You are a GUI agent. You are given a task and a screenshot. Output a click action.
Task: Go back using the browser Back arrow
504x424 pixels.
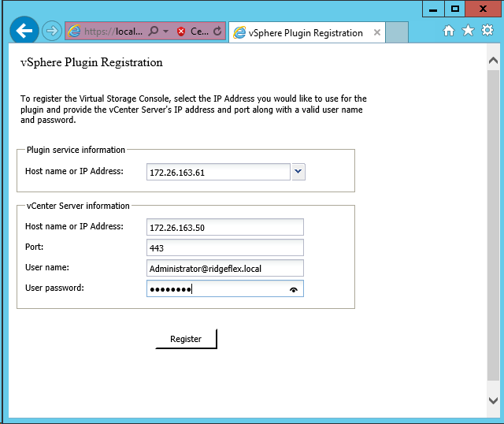24,31
